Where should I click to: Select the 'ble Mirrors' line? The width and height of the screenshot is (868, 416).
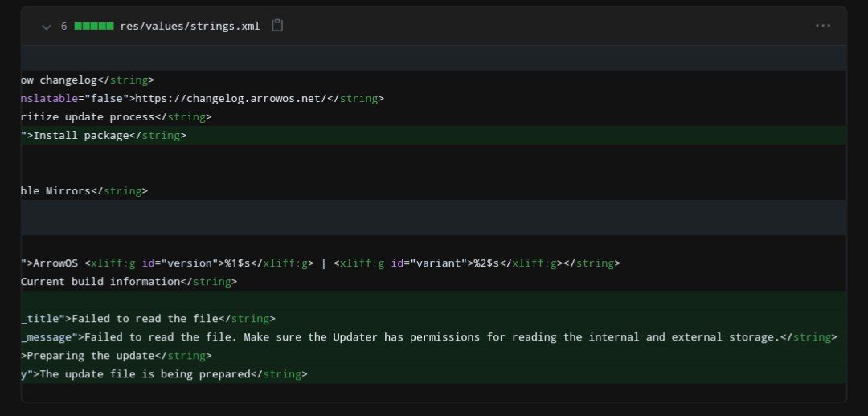click(433, 191)
